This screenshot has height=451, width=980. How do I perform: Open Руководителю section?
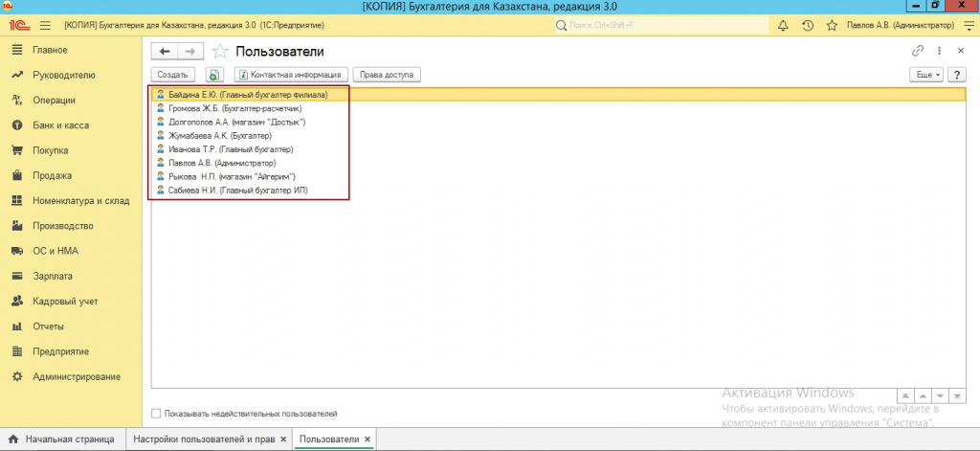(62, 75)
